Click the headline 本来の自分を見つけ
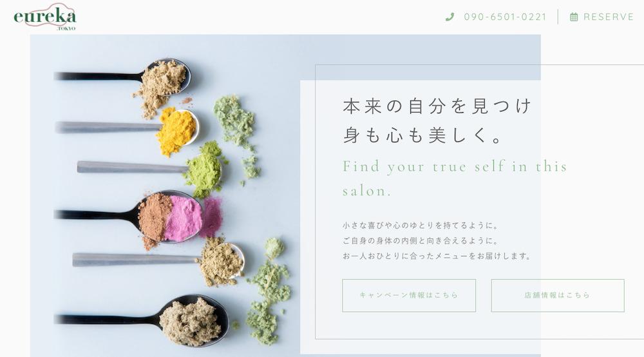The width and height of the screenshot is (644, 357). pyautogui.click(x=437, y=106)
